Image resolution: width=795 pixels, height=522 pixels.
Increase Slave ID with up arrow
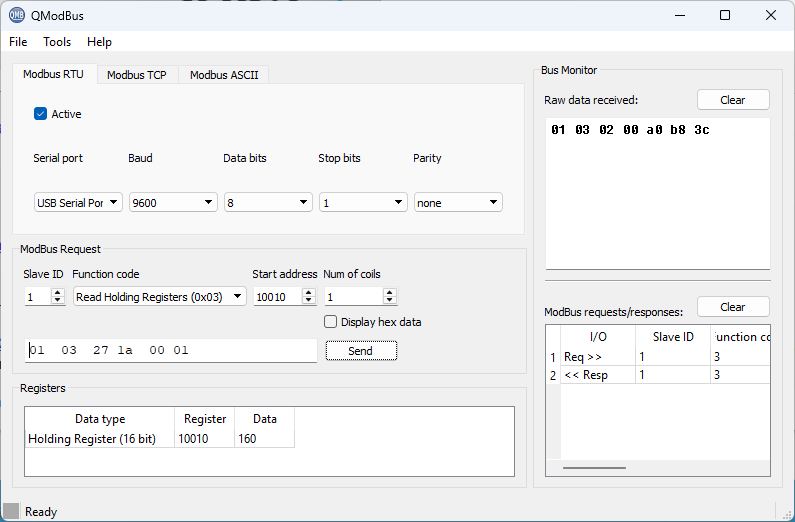tap(57, 293)
